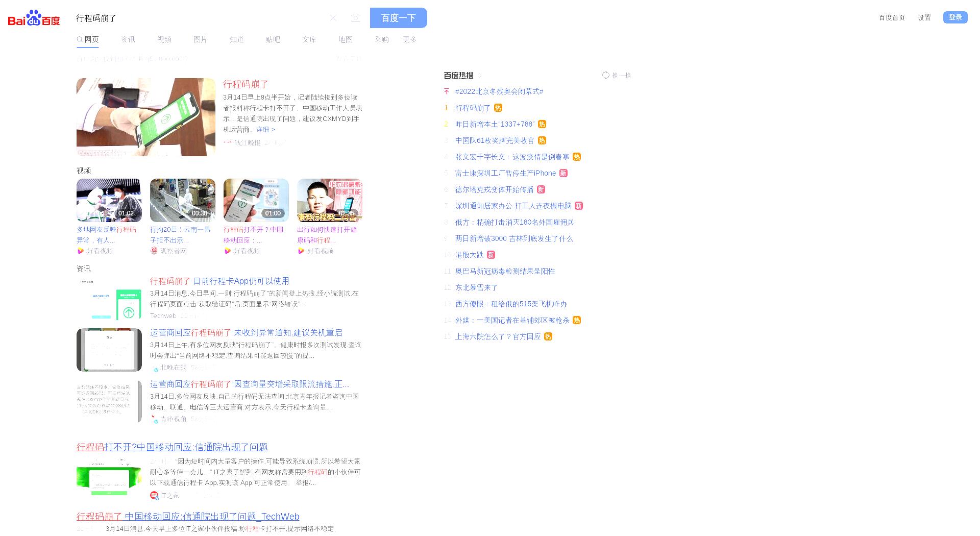
Task: Refresh hot search list with 换一换
Action: tap(617, 75)
